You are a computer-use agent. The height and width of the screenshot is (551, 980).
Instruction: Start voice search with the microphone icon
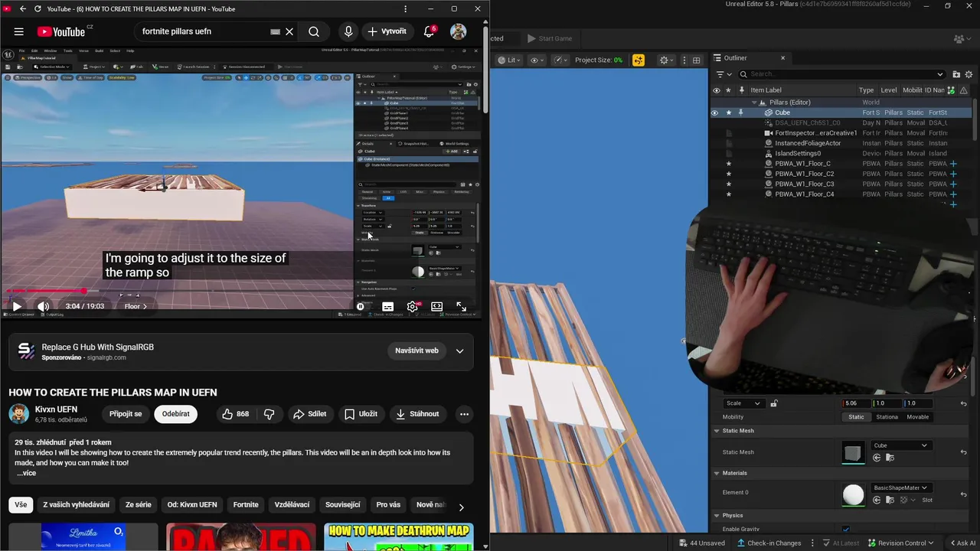(348, 31)
